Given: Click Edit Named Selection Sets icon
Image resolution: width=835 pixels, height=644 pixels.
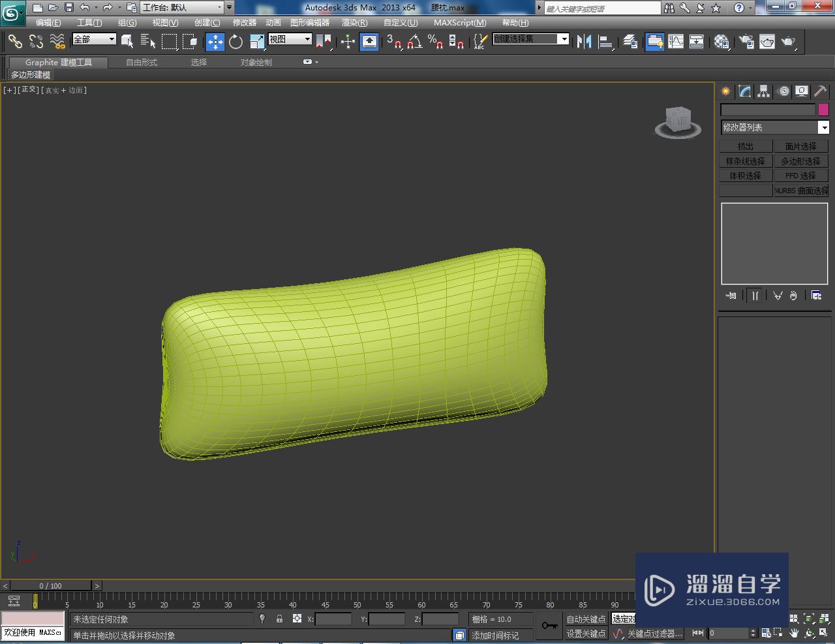Looking at the screenshot, I should coord(479,42).
